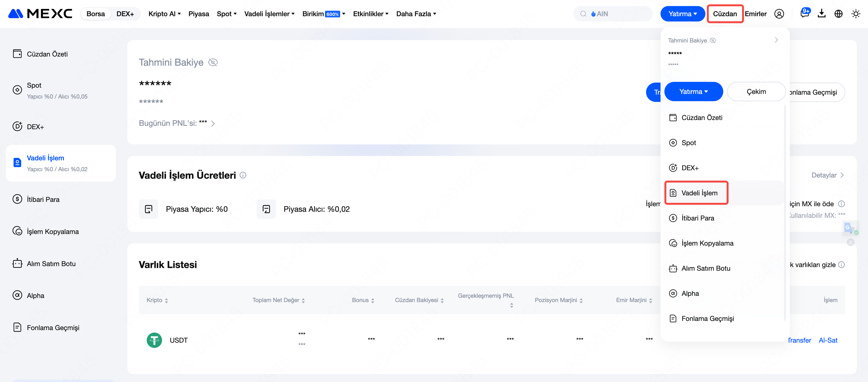The width and height of the screenshot is (868, 382).
Task: Click the İtibari Para icon in left sidebar
Action: point(17,199)
